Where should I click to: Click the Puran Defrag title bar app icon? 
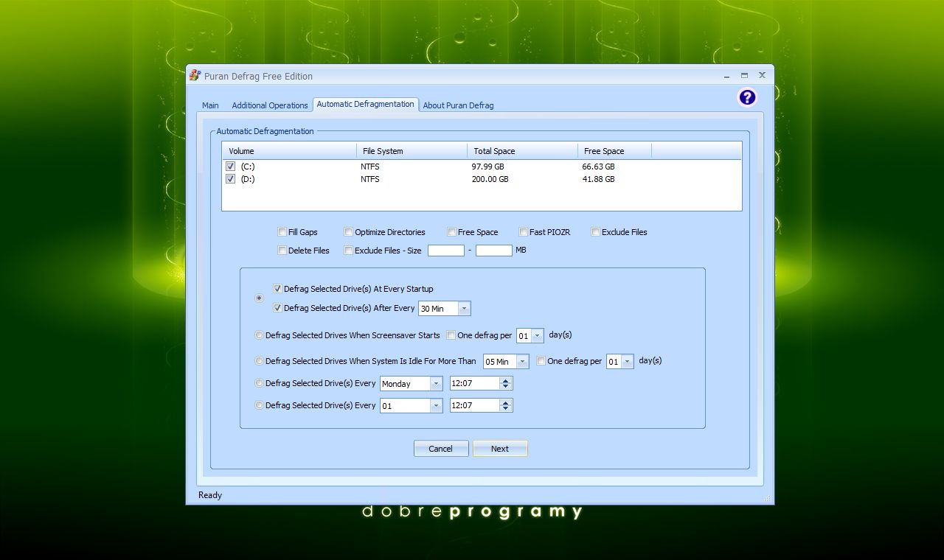(195, 75)
